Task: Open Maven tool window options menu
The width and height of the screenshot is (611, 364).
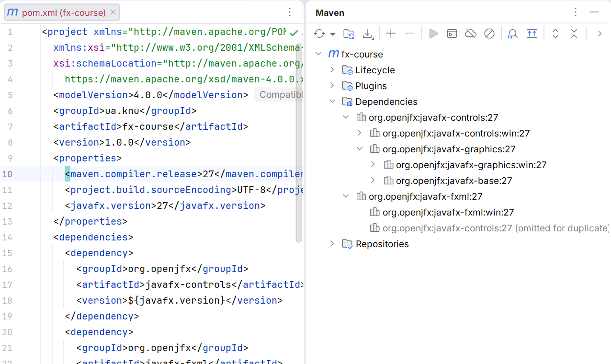Action: (576, 12)
